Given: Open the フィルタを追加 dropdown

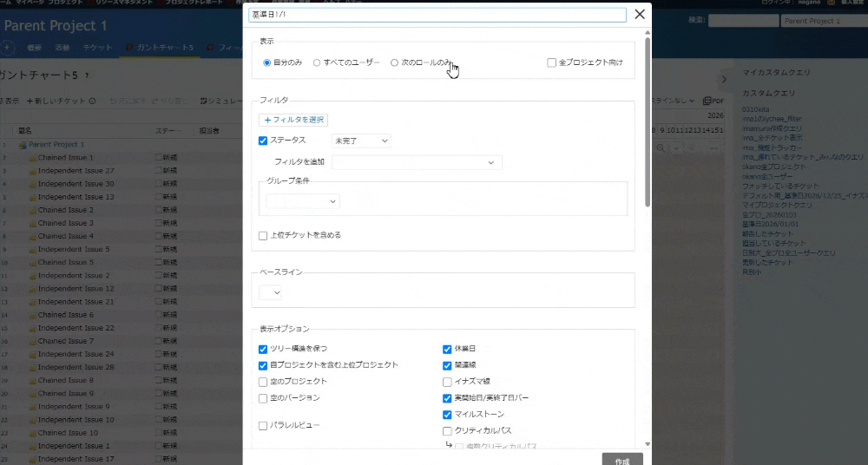Looking at the screenshot, I should tap(417, 162).
